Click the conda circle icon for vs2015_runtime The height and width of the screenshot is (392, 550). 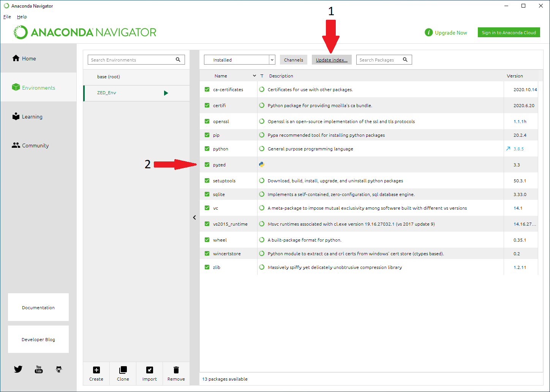(262, 224)
